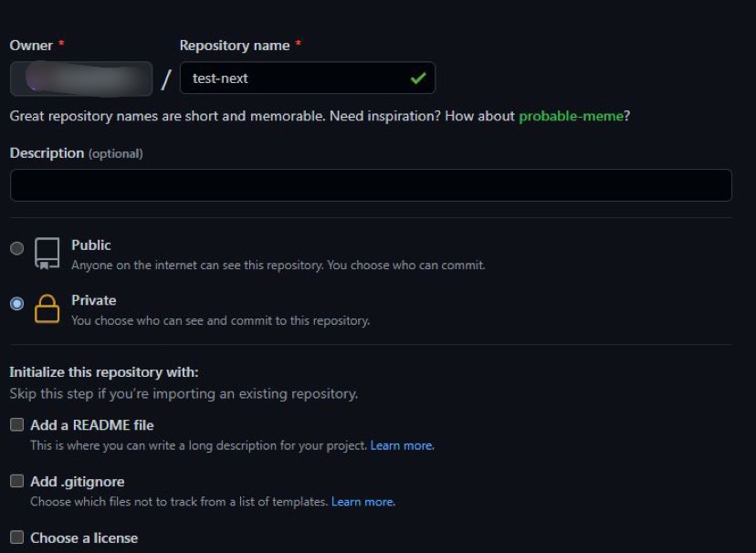Image resolution: width=756 pixels, height=553 pixels.
Task: Click the Repository name input field
Action: point(292,78)
